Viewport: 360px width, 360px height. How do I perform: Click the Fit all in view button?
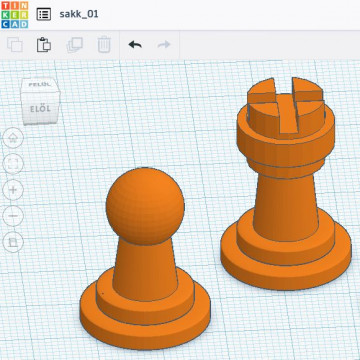13,164
